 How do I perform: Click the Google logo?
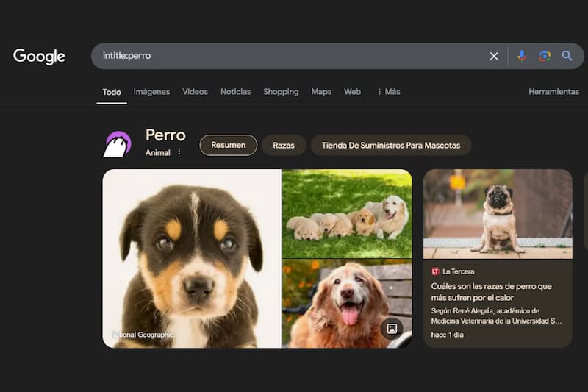click(39, 57)
